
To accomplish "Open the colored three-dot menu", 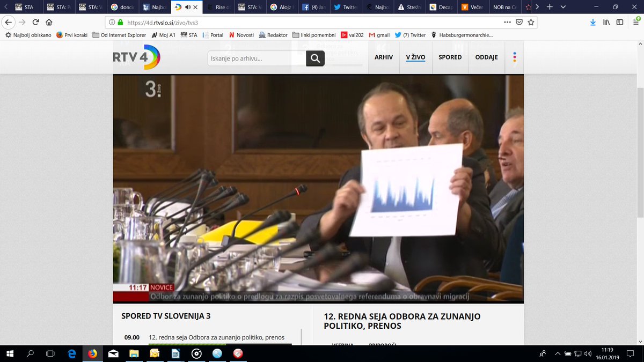I will tap(515, 57).
